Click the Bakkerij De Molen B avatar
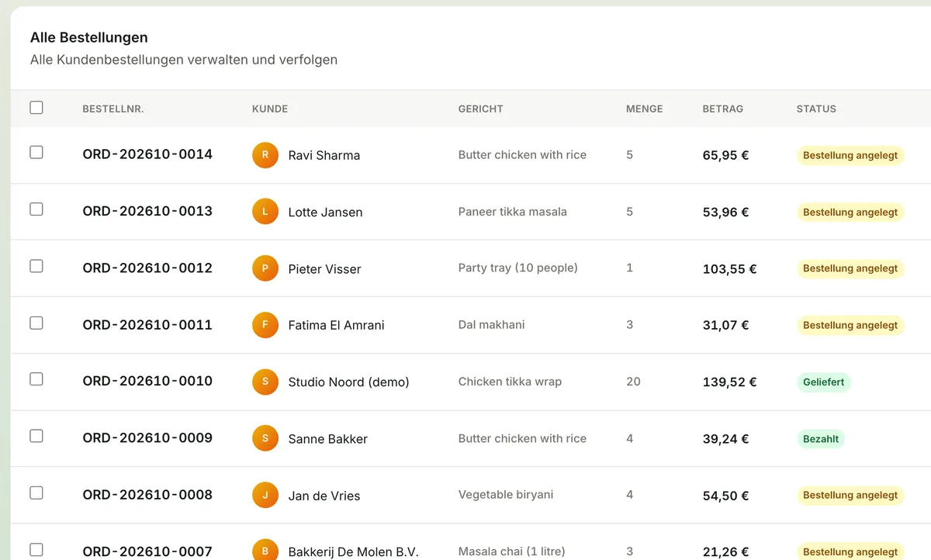The height and width of the screenshot is (560, 931). pos(265,551)
